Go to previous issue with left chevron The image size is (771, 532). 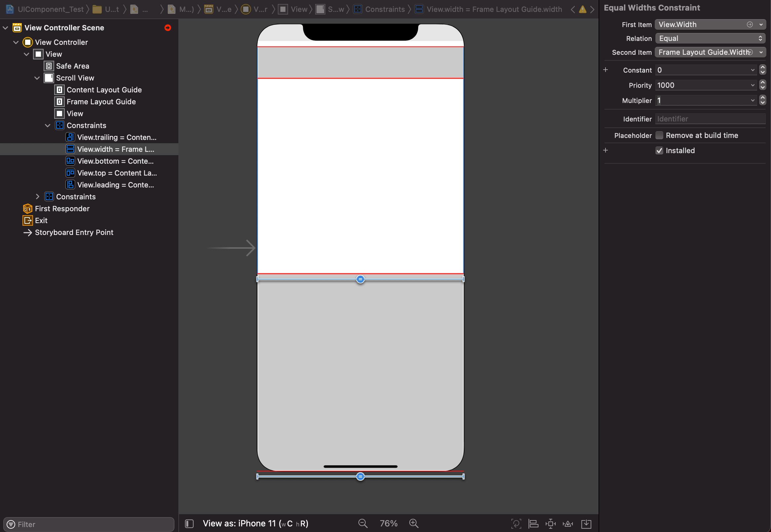click(x=572, y=9)
